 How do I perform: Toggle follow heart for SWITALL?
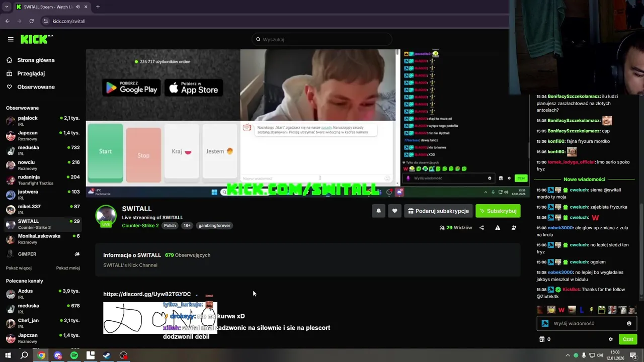(x=394, y=211)
